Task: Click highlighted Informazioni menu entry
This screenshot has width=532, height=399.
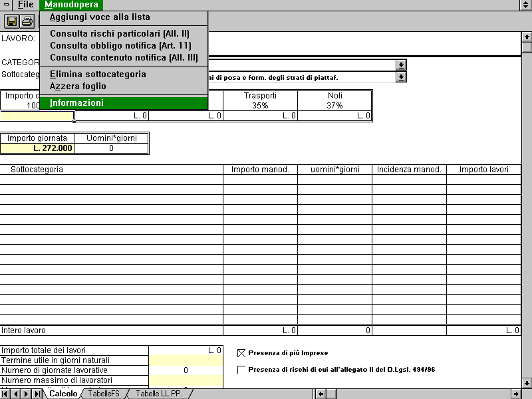Action: click(x=124, y=103)
